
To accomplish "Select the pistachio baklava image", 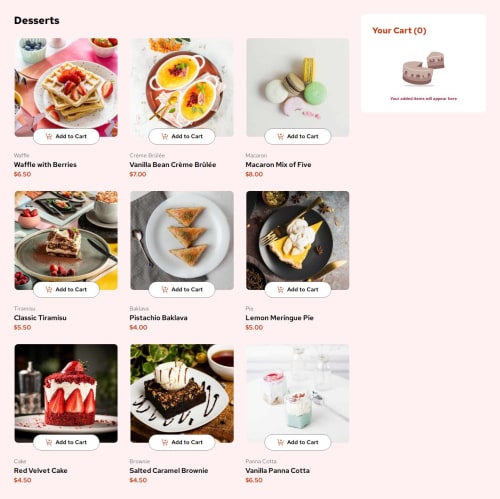I will 182,240.
